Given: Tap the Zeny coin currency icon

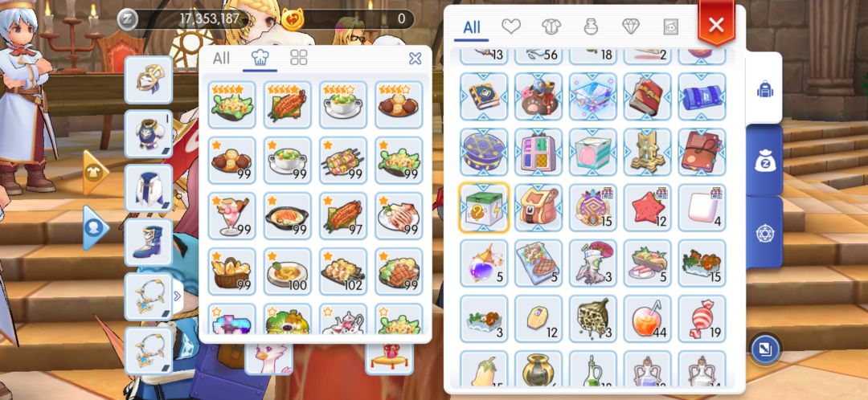Looking at the screenshot, I should (127, 19).
